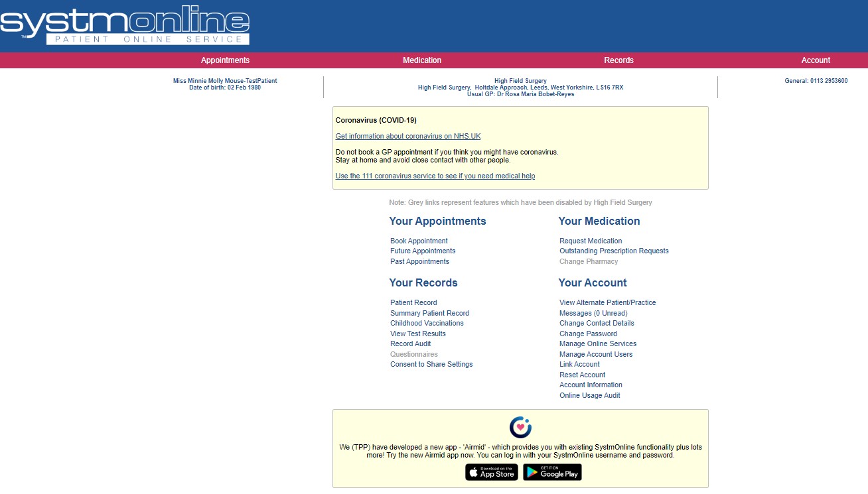Open the Records menu
The width and height of the screenshot is (868, 494).
pyautogui.click(x=618, y=60)
